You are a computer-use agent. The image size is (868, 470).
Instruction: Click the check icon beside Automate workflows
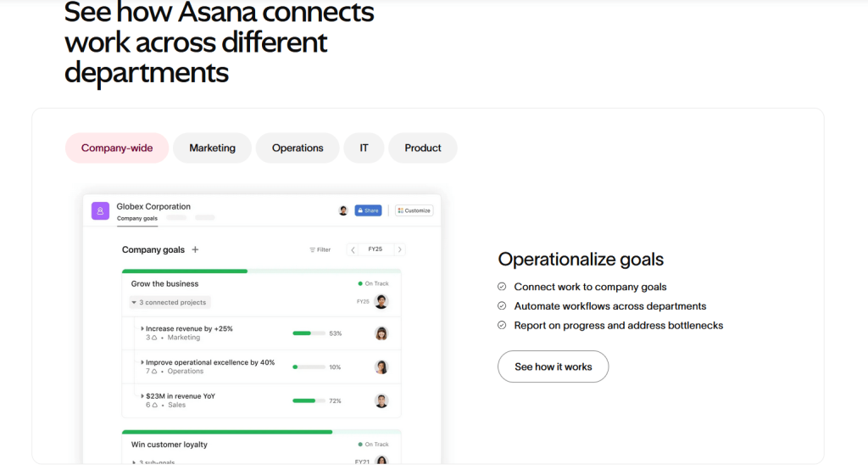(x=502, y=306)
